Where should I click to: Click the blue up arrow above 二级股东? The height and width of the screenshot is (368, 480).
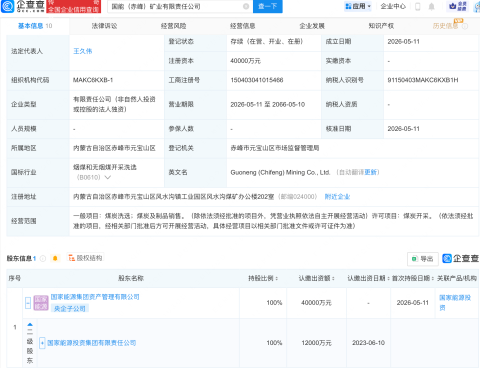pos(30,324)
